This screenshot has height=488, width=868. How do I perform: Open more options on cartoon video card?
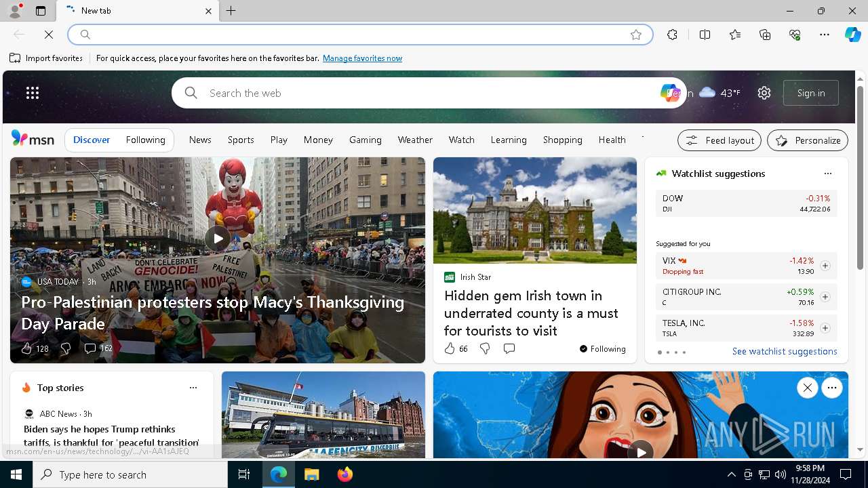832,388
